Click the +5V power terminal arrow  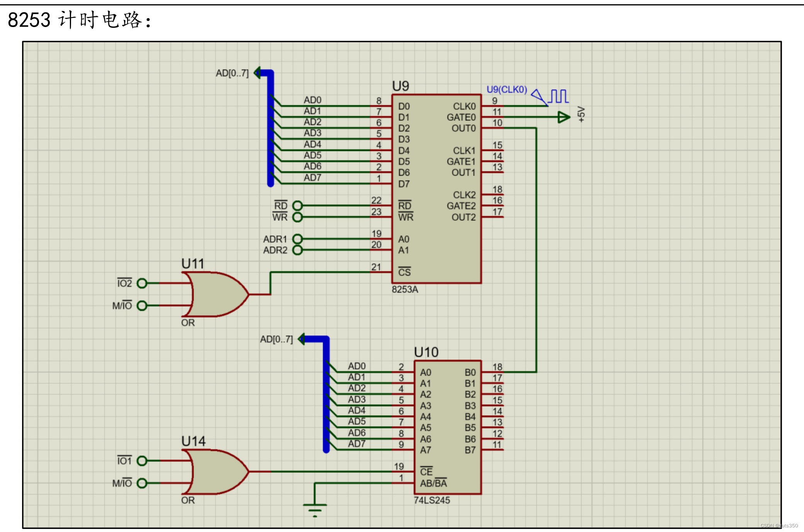coord(564,117)
